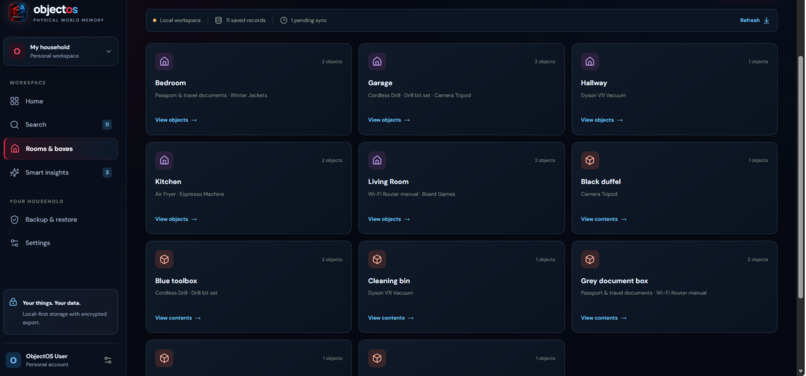Screen dimensions: 806x376
Task: Click the Rooms & boxes house icon
Action: 15,149
